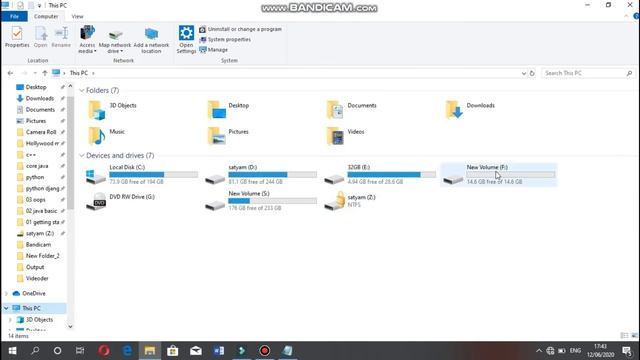This screenshot has width=640, height=360.
Task: Open python django folder in sidebar
Action: click(x=42, y=189)
